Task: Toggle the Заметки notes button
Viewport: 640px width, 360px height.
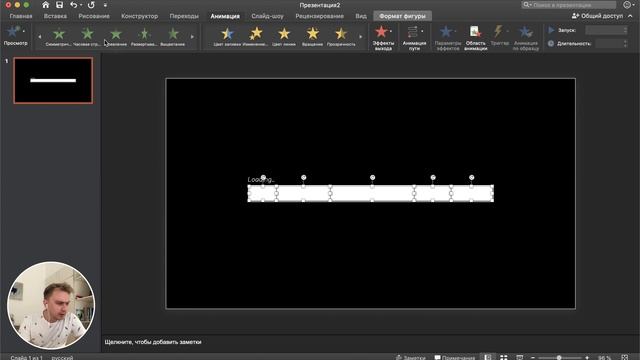Action: [x=411, y=358]
